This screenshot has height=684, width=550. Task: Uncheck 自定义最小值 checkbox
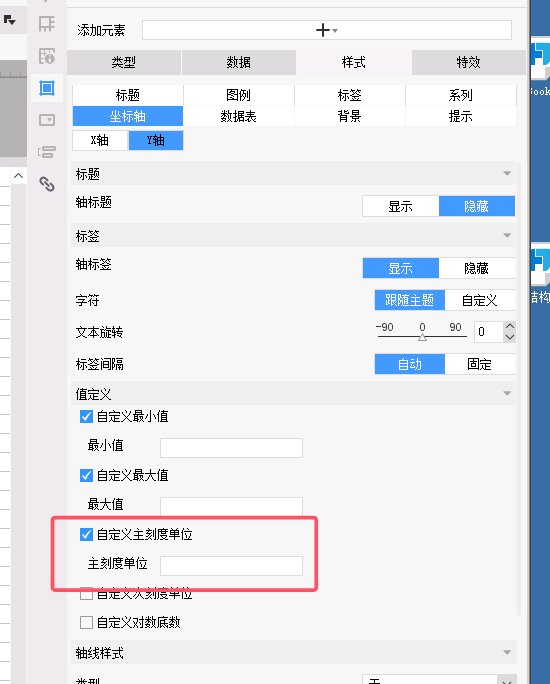[x=86, y=416]
